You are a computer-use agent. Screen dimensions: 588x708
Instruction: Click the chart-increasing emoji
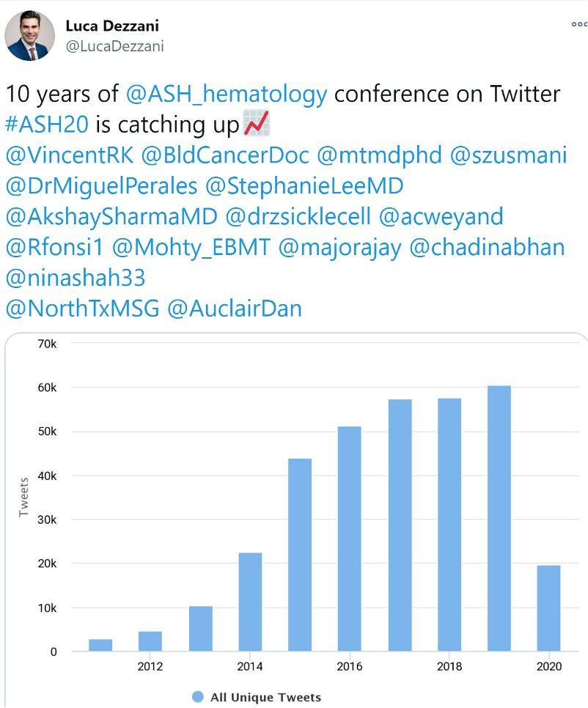[x=257, y=123]
